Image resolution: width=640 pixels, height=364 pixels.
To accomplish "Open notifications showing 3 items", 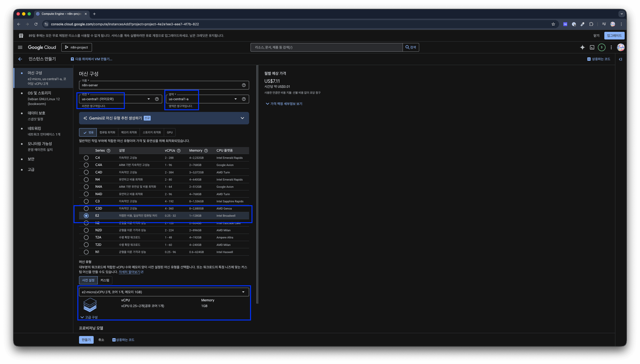I will point(602,47).
